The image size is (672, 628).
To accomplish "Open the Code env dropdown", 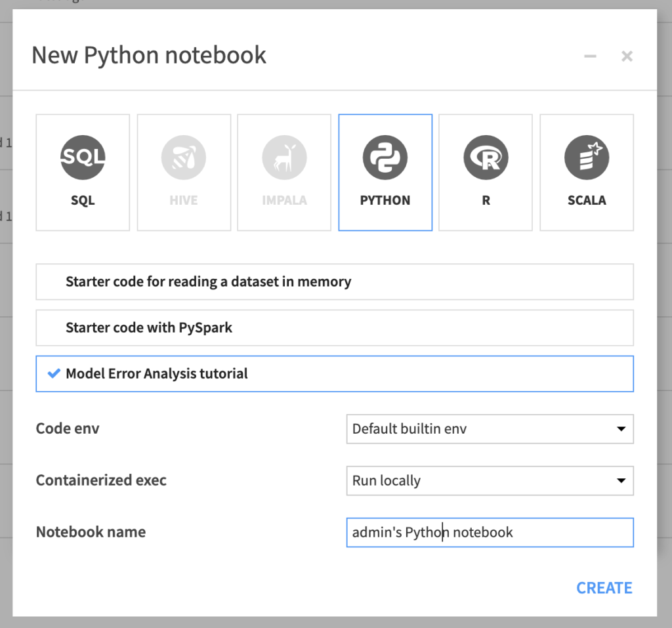I will pos(490,429).
